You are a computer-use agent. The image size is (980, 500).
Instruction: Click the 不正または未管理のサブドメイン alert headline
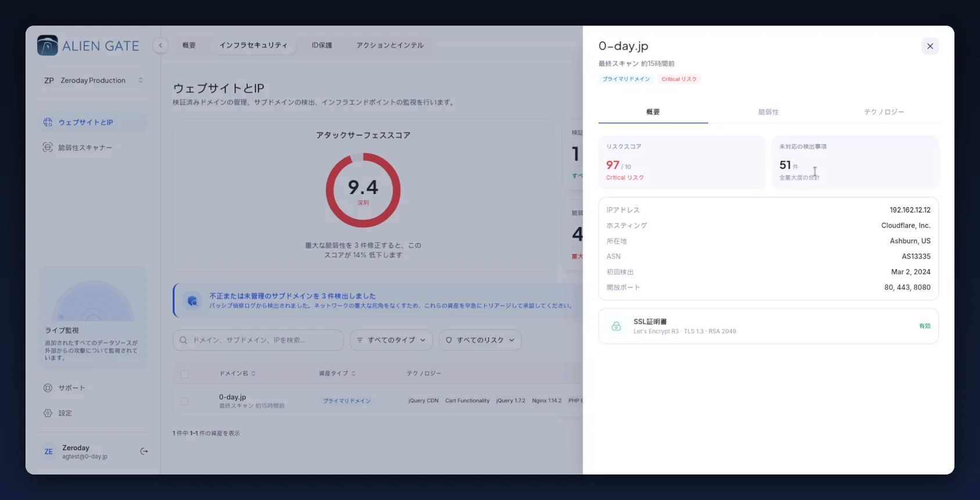(x=293, y=296)
